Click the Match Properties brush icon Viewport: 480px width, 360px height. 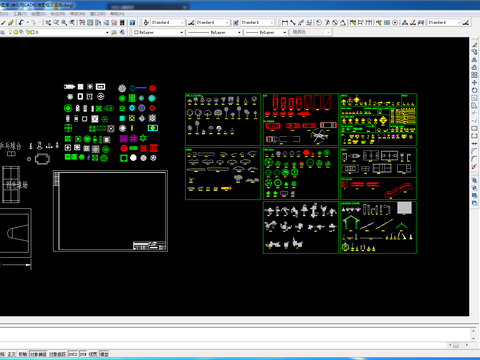point(11,22)
